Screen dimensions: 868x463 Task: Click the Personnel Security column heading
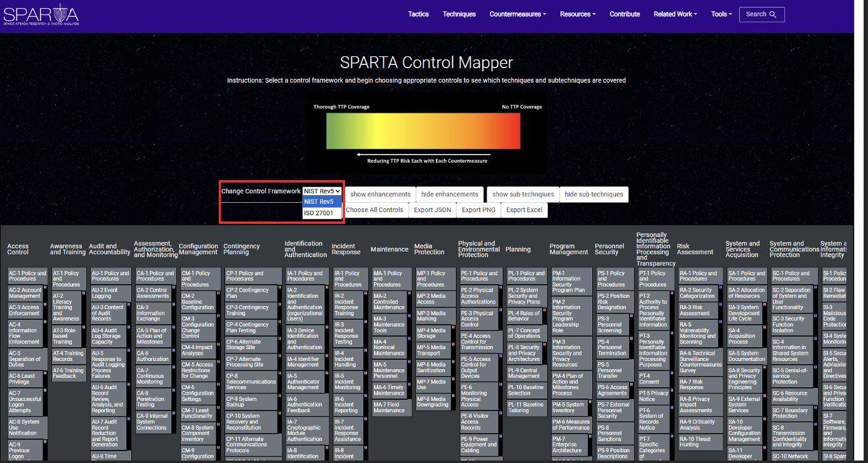pos(609,249)
